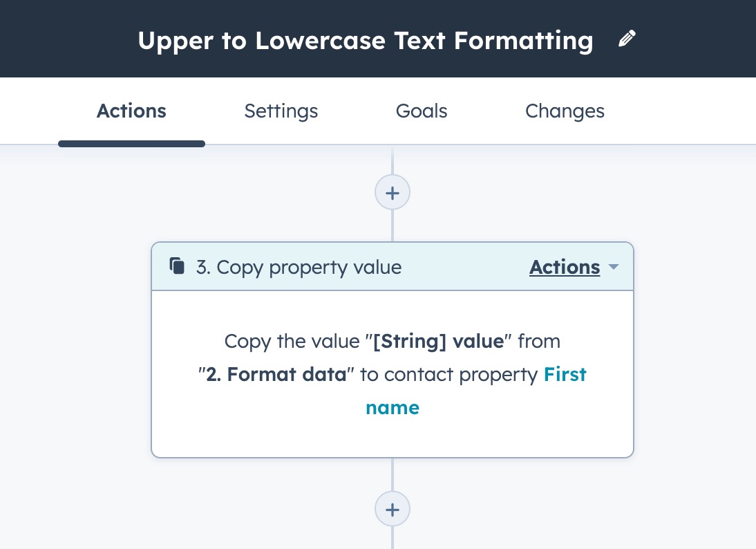Click the underline indicator beneath the Actions tab
This screenshot has width=756, height=549.
tap(131, 144)
